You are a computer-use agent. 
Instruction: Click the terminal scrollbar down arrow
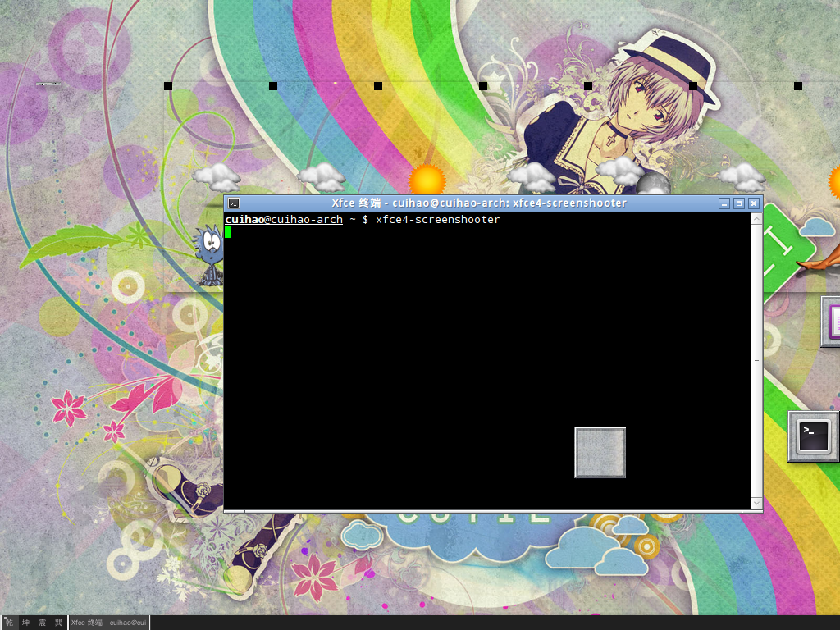[756, 503]
